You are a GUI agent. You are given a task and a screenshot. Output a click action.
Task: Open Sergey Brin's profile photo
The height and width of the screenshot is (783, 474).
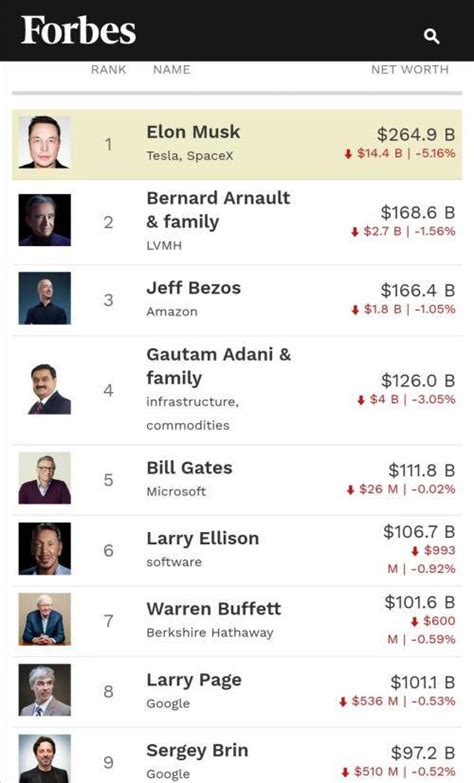(x=44, y=759)
